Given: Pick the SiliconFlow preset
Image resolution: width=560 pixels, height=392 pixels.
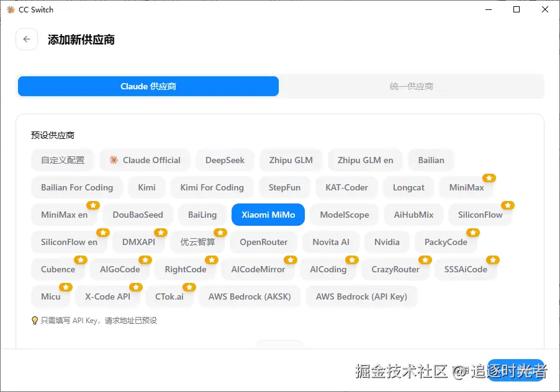Looking at the screenshot, I should tap(481, 215).
